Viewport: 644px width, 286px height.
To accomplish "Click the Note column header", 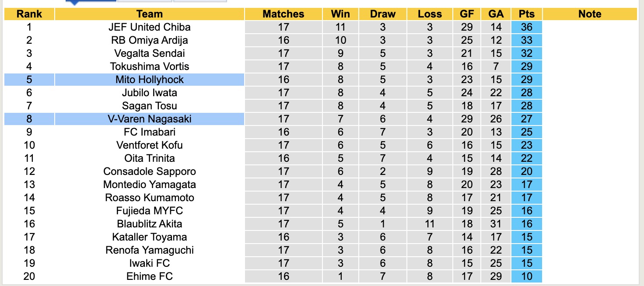I will pyautogui.click(x=589, y=14).
